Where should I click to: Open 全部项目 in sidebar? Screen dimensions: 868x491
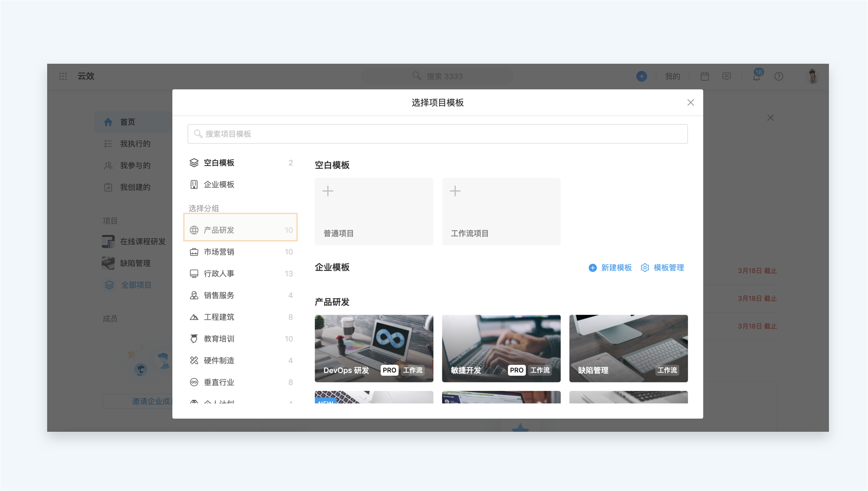point(128,285)
